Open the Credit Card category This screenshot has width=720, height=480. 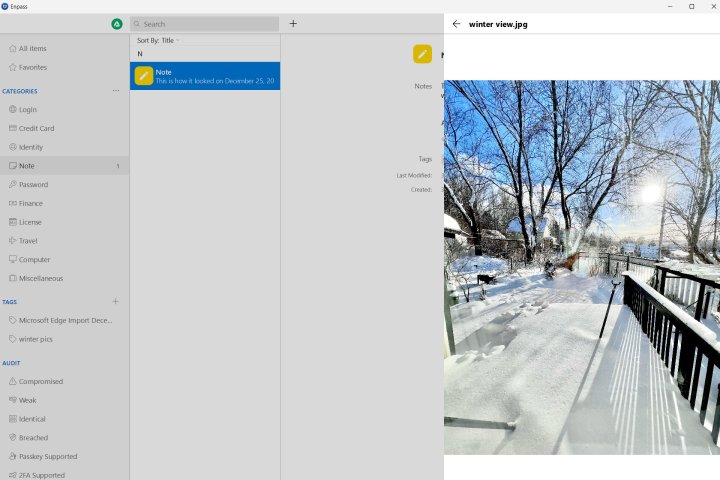pos(36,128)
